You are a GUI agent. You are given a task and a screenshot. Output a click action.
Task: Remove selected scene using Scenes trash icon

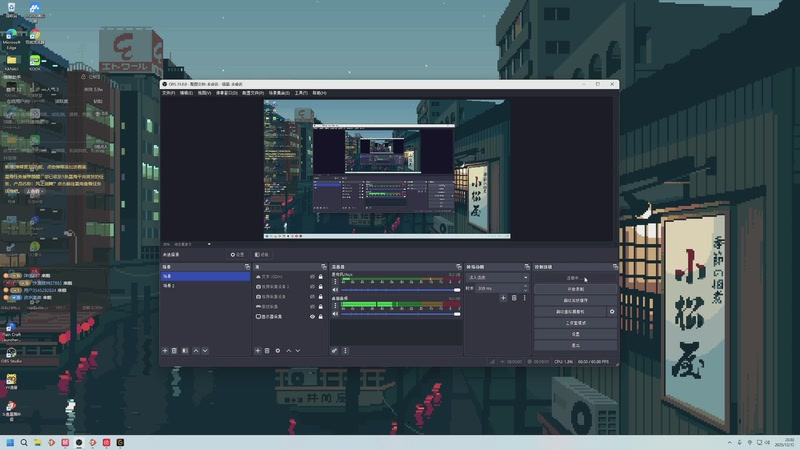coord(174,351)
